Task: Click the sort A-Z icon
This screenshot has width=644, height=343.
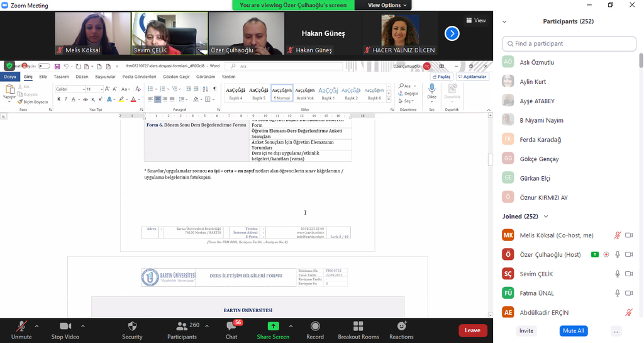Action: pyautogui.click(x=206, y=89)
